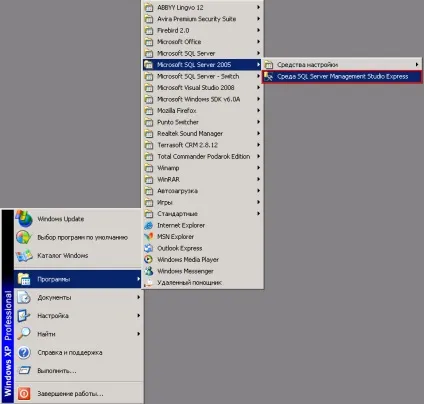Click the red Завершение работы power icon
The height and width of the screenshot is (404, 424).
24,394
